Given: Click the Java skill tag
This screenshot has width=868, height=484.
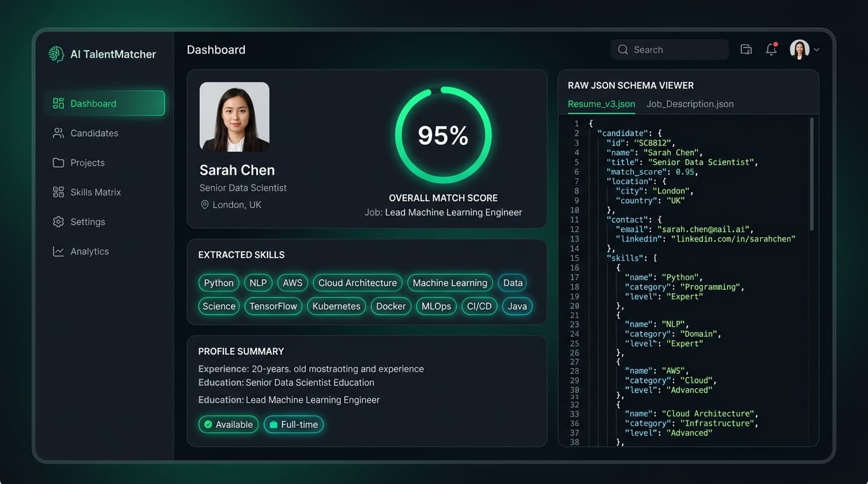Looking at the screenshot, I should point(517,306).
